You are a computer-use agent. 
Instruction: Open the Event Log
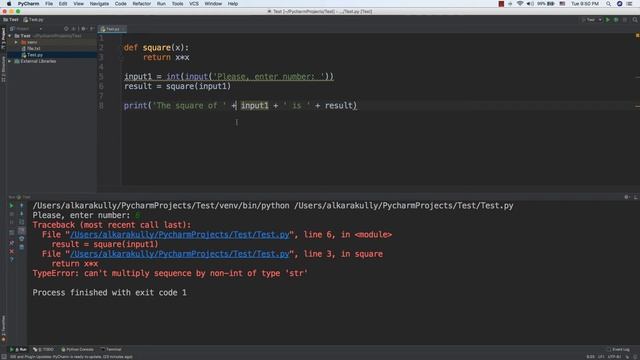[x=618, y=349]
